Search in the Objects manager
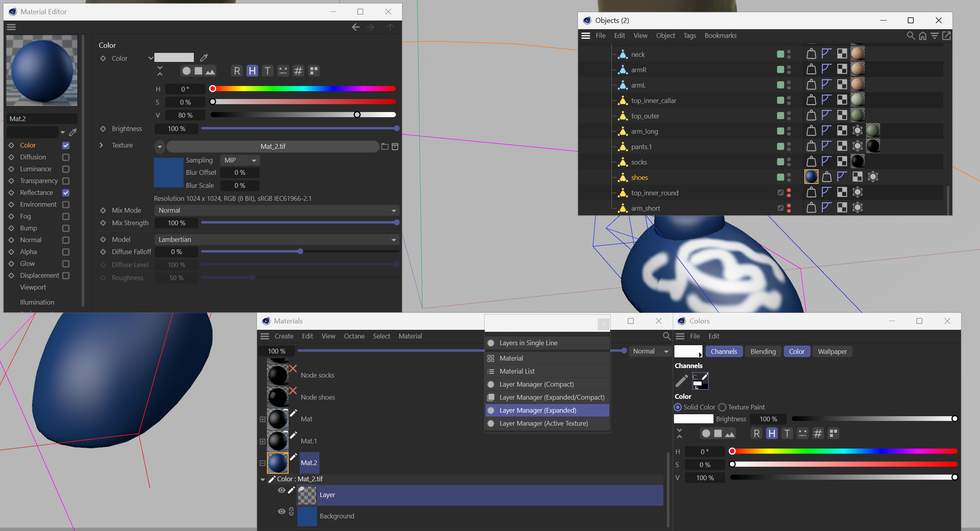Viewport: 980px width, 531px height. tap(911, 36)
